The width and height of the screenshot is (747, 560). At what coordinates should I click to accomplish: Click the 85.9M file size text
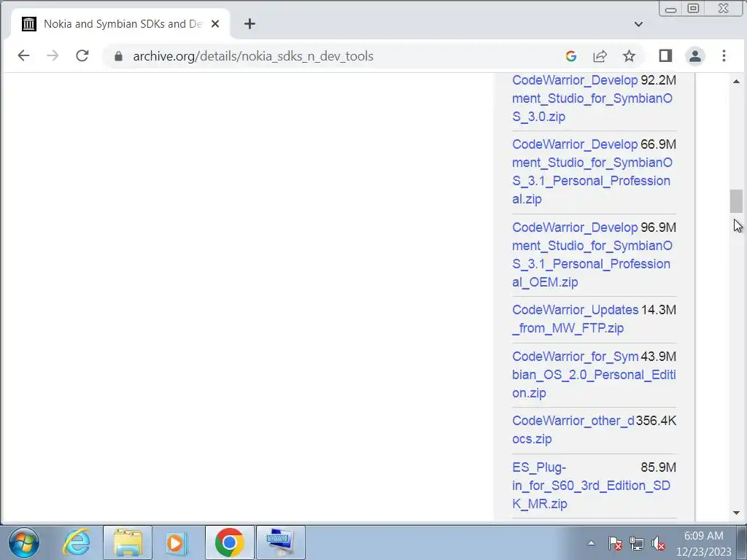point(659,467)
